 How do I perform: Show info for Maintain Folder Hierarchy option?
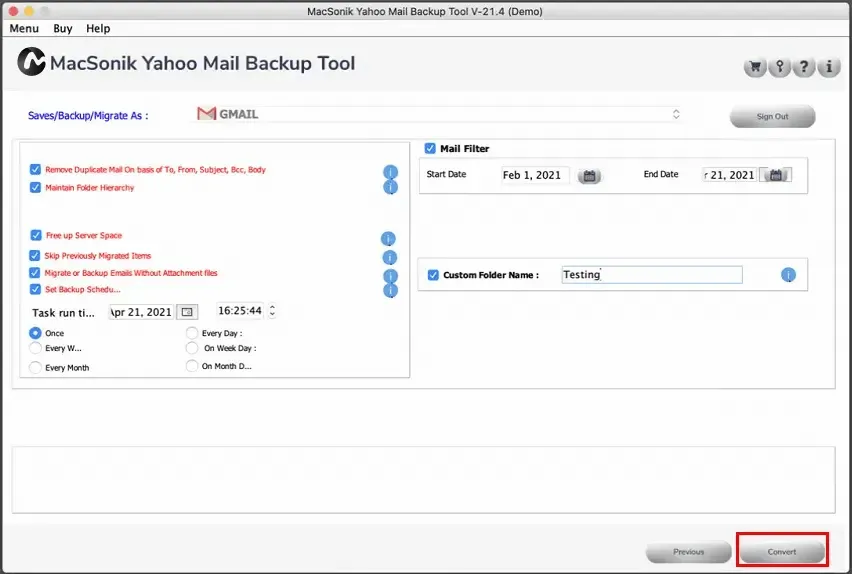(390, 187)
